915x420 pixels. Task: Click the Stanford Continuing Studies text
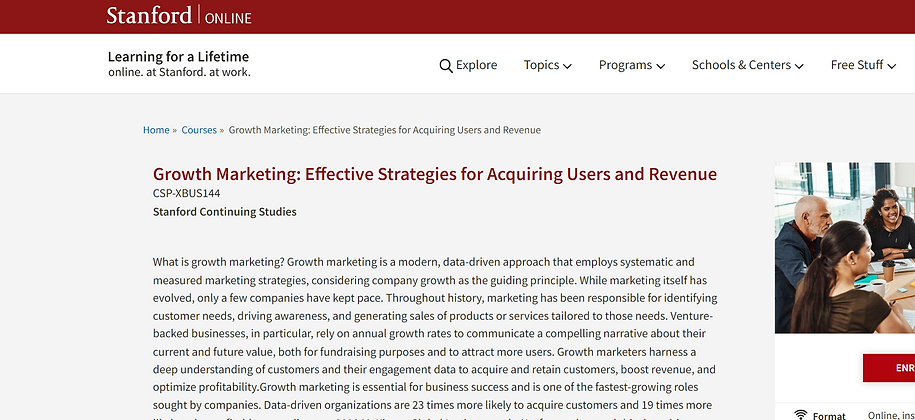pos(225,212)
